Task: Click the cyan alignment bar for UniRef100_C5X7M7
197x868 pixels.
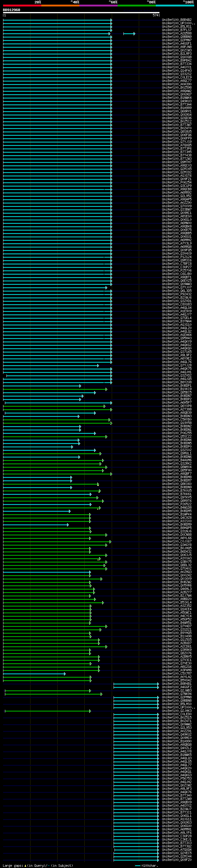Action: click(x=34, y=674)
